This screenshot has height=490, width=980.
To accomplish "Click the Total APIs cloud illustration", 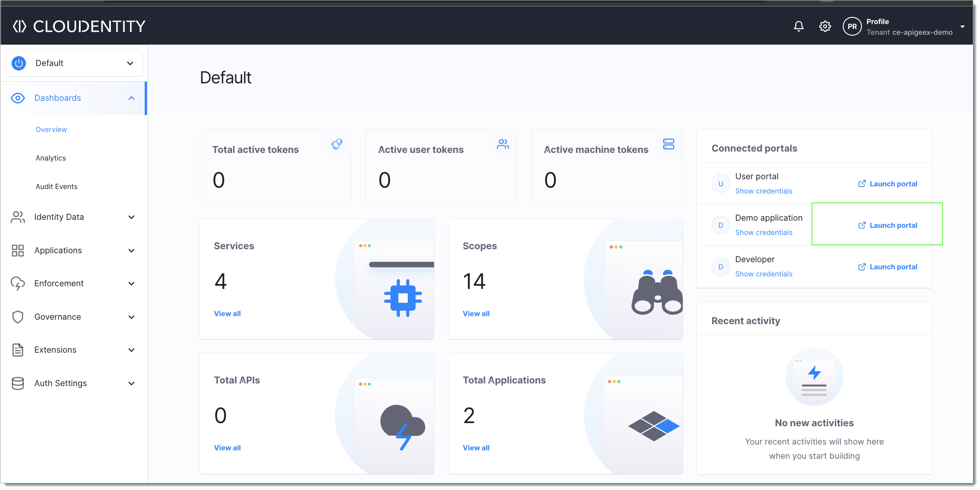I will point(402,427).
